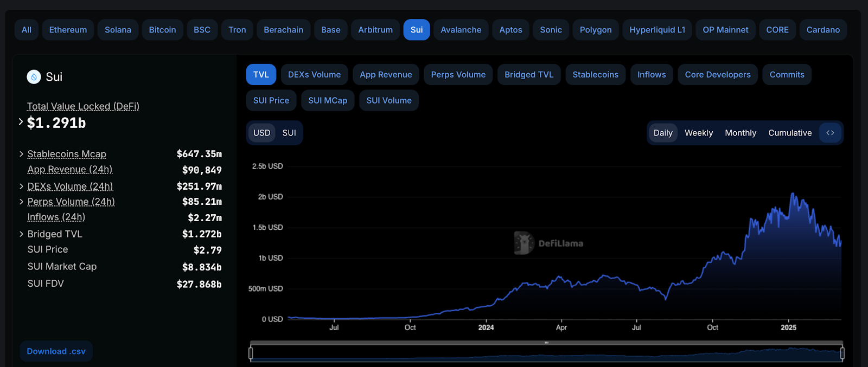Select Monthly chart interval
The image size is (868, 367).
[741, 133]
